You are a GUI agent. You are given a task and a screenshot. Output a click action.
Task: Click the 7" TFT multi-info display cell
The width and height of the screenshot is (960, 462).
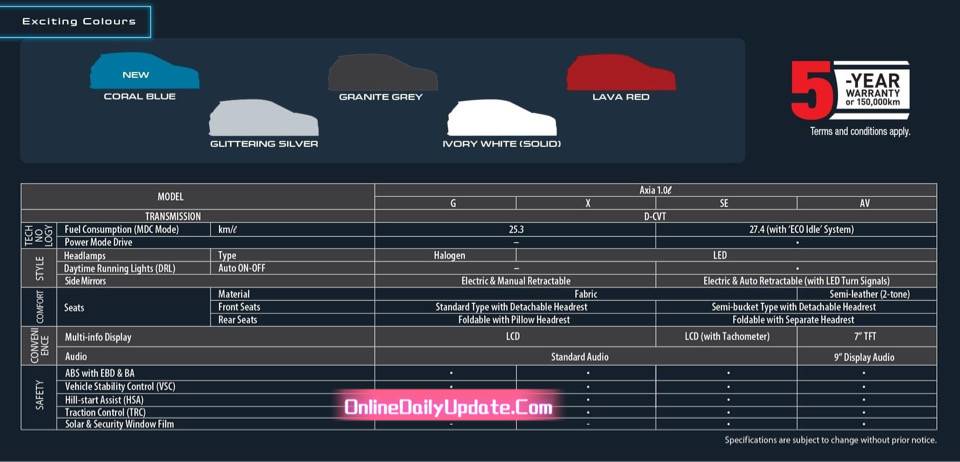[x=867, y=337]
